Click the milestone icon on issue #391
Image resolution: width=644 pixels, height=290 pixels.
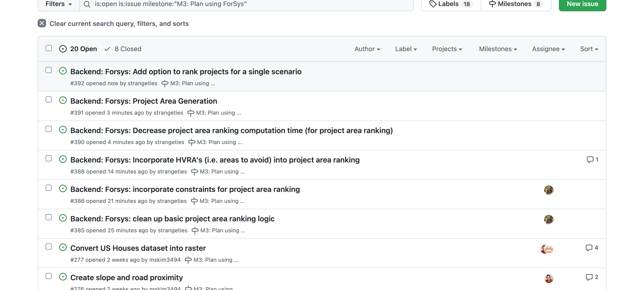(x=191, y=113)
